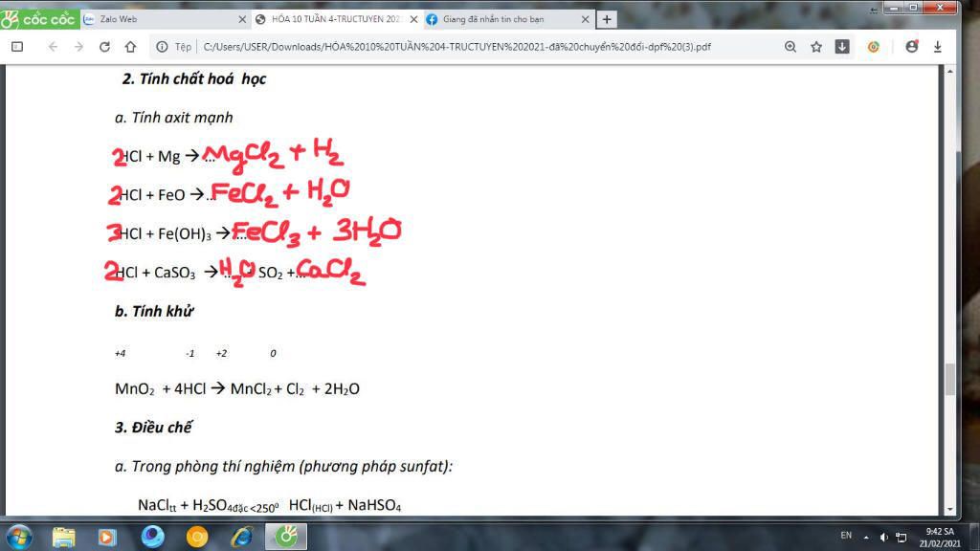
Task: Click the heading 3. Điều chế
Action: pyautogui.click(x=153, y=428)
